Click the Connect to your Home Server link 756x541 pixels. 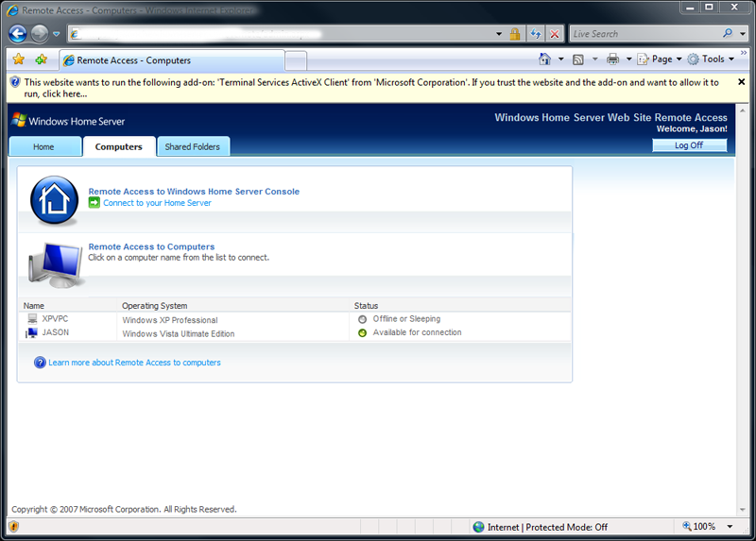pos(157,203)
